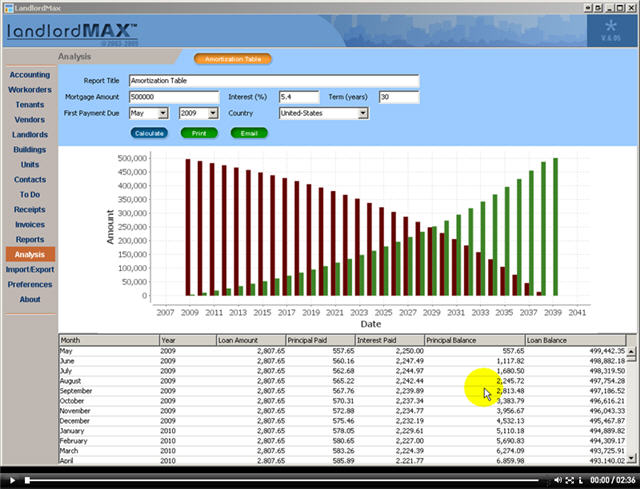This screenshot has width=640, height=489.
Task: Click loan balance value 499,442.35
Action: pyautogui.click(x=607, y=351)
